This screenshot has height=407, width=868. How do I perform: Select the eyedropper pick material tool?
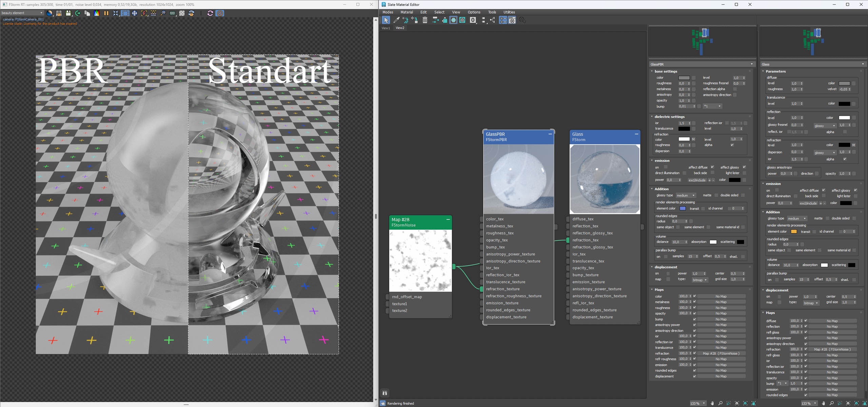(396, 20)
